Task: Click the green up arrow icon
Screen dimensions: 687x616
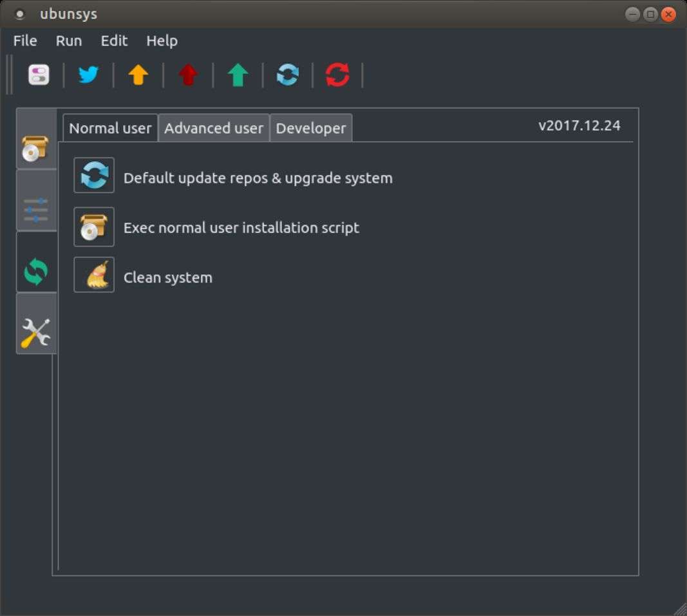Action: (x=238, y=75)
